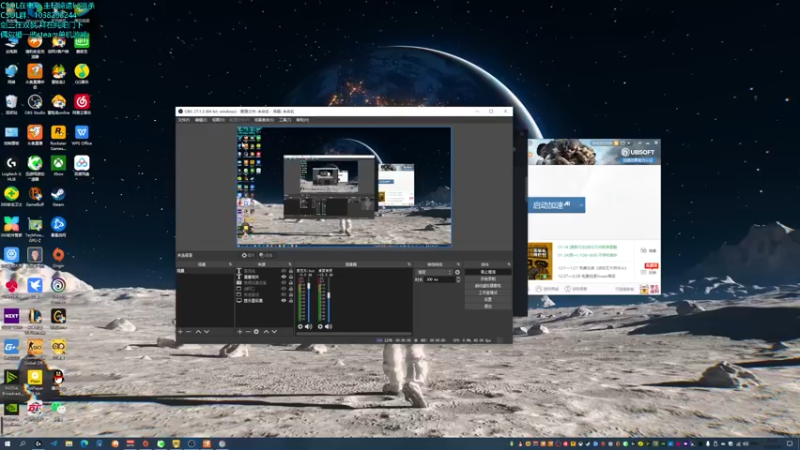Open the 帮助(H) Help menu in OBS
The image size is (800, 450).
[302, 120]
